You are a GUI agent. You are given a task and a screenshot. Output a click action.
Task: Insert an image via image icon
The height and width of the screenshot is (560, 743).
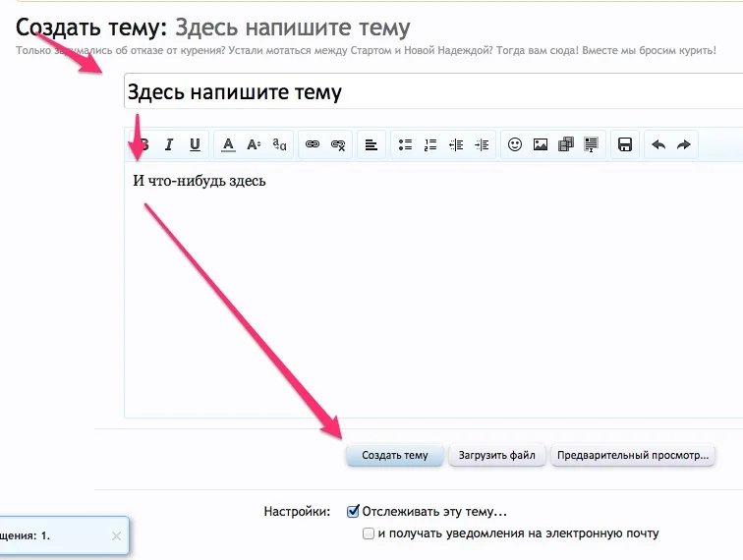[x=541, y=144]
